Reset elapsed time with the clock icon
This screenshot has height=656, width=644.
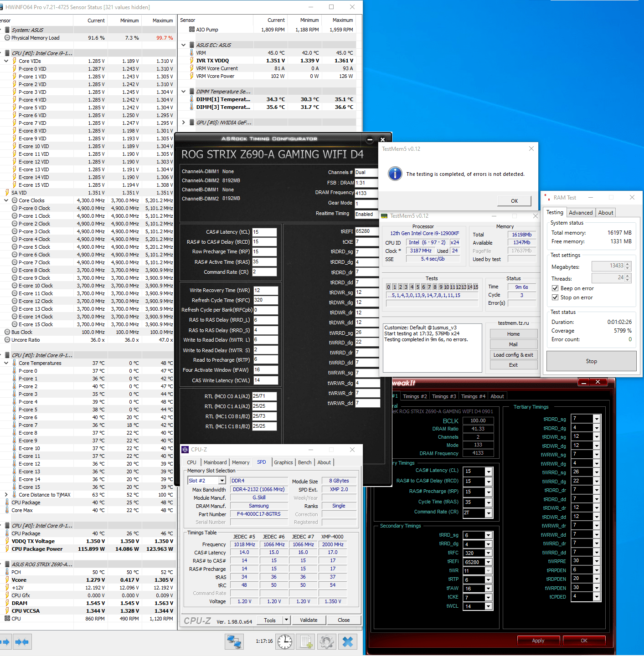tap(285, 642)
